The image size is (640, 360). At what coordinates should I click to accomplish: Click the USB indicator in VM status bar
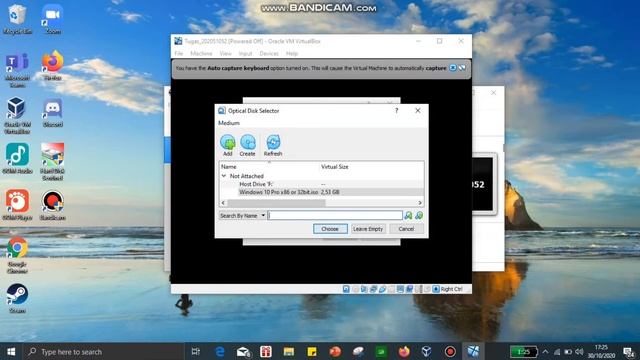[x=382, y=289]
